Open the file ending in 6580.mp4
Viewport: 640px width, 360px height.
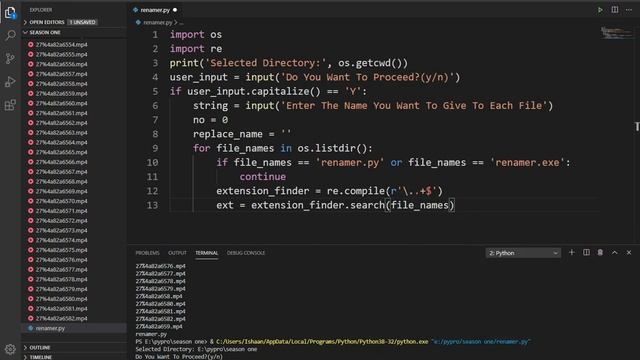[62, 299]
